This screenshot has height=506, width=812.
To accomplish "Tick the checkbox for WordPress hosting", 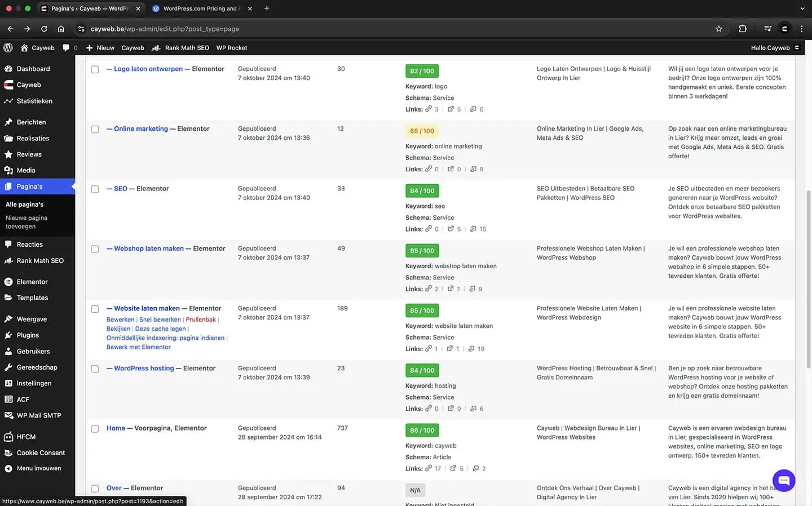I will point(95,369).
